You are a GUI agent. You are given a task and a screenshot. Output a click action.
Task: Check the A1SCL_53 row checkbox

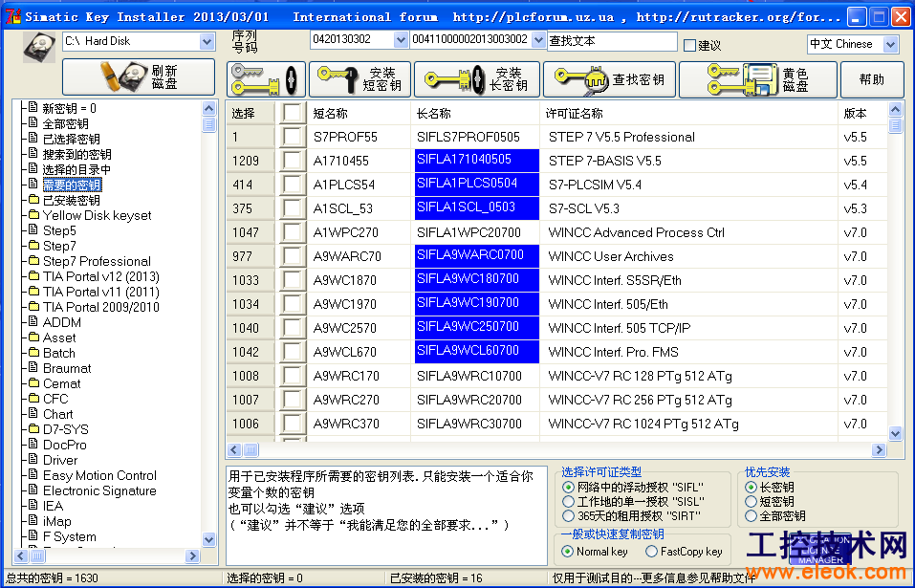tap(292, 208)
